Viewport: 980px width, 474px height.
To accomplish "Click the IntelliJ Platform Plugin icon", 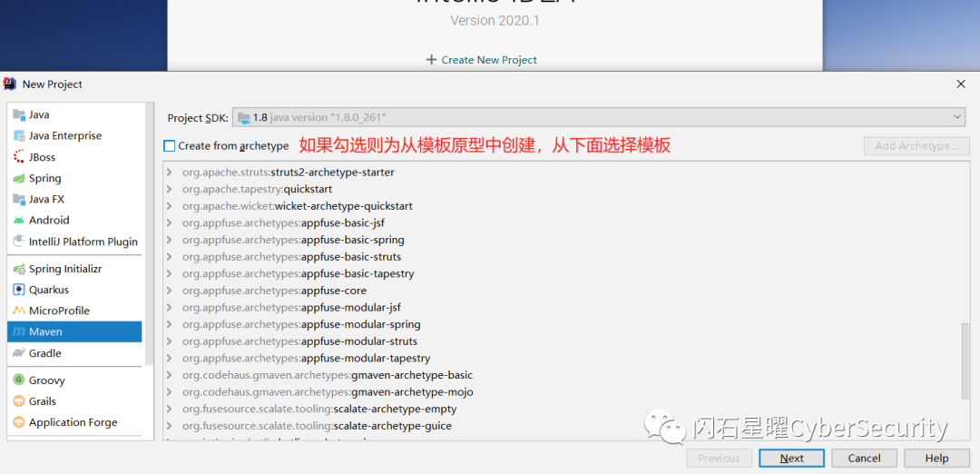I will 19,242.
